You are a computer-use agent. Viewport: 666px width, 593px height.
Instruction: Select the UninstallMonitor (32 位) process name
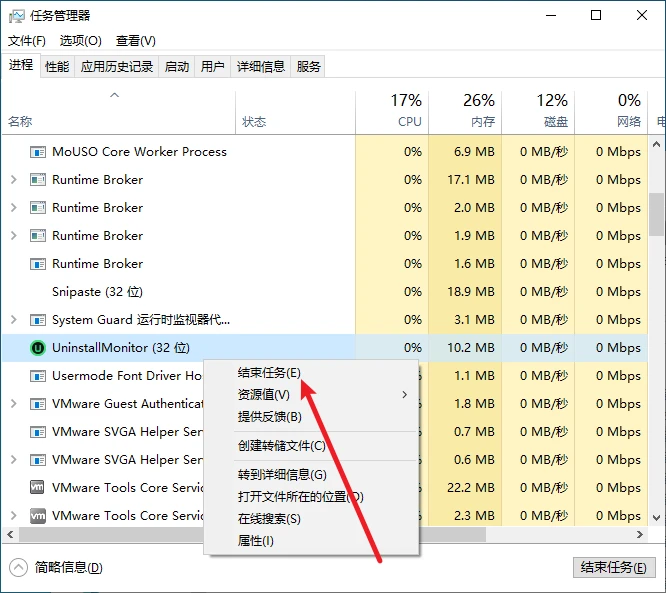(x=121, y=348)
